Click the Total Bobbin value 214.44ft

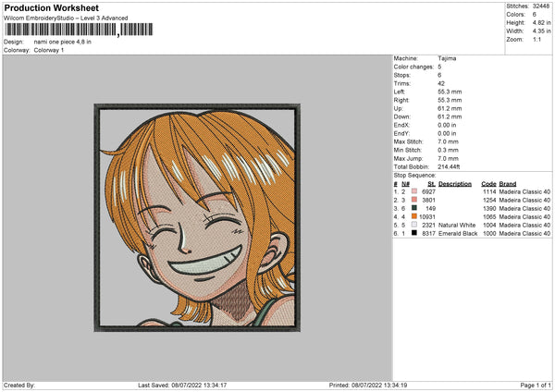[449, 167]
